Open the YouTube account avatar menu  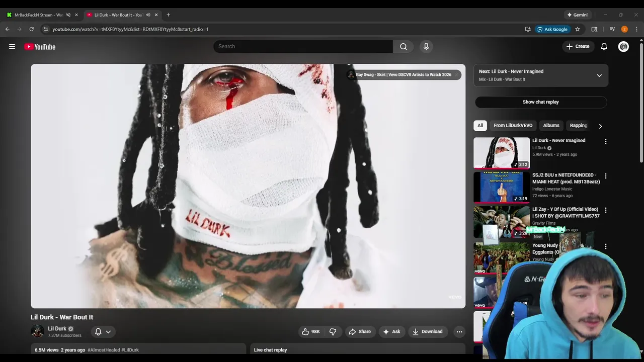point(623,47)
